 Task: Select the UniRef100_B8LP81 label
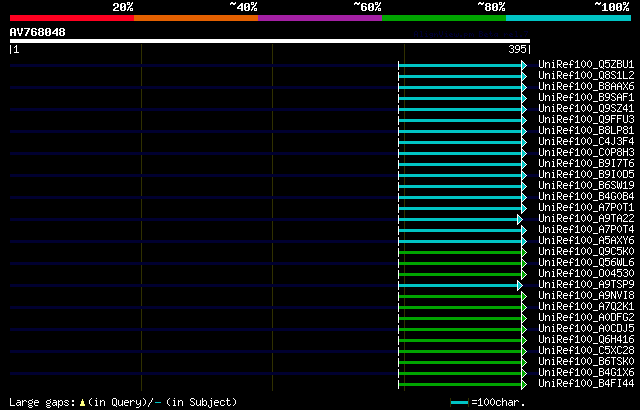[x=586, y=131]
